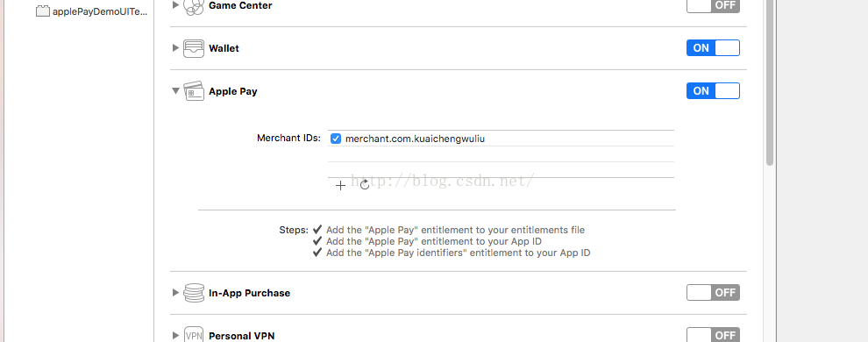
Task: Refresh the merchant IDs list
Action: click(x=364, y=185)
